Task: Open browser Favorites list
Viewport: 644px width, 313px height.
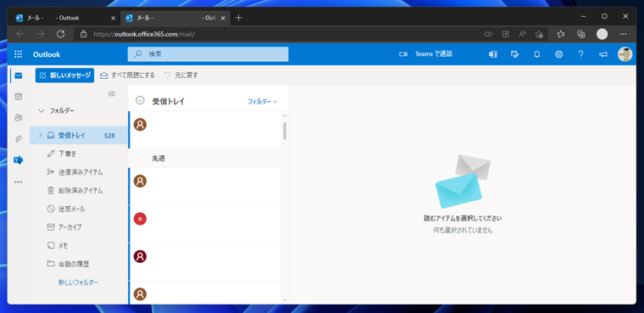Action: (561, 34)
